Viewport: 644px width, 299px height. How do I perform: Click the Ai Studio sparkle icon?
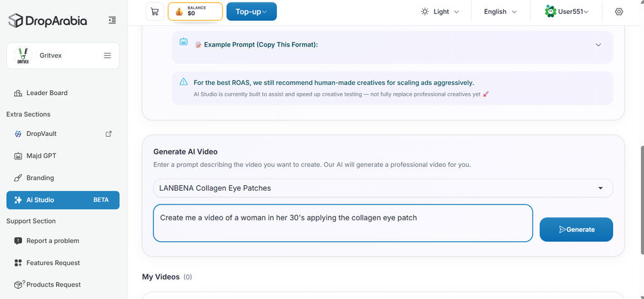18,200
